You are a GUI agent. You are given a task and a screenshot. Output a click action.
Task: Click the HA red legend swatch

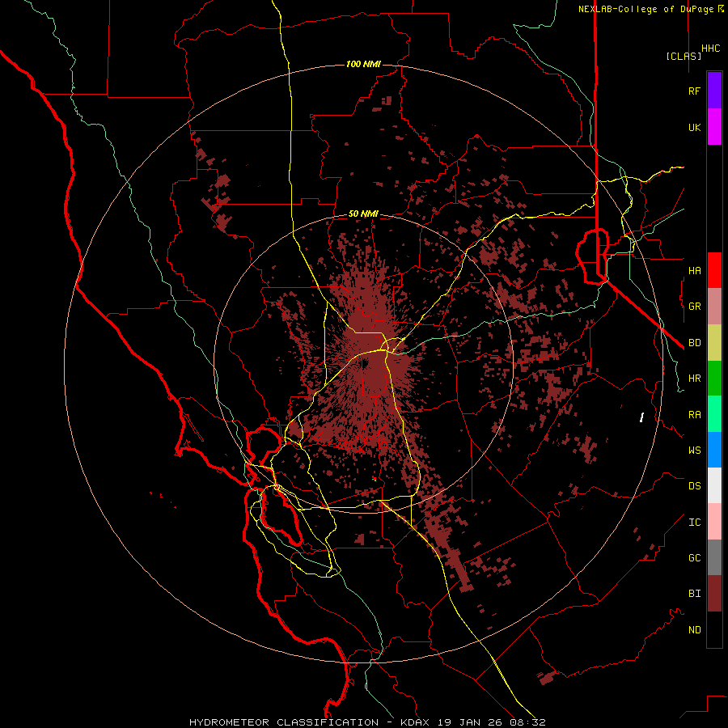click(x=714, y=270)
